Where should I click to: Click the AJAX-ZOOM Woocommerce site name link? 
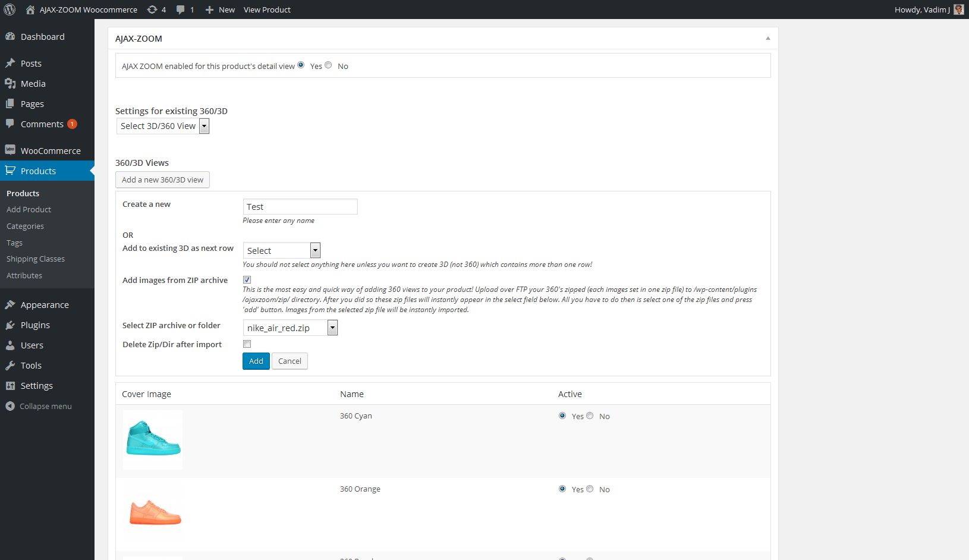coord(89,10)
